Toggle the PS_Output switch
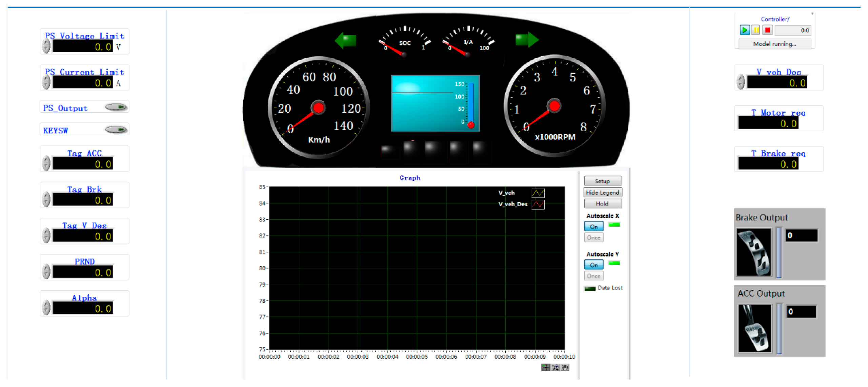This screenshot has width=868, height=387. pyautogui.click(x=116, y=107)
